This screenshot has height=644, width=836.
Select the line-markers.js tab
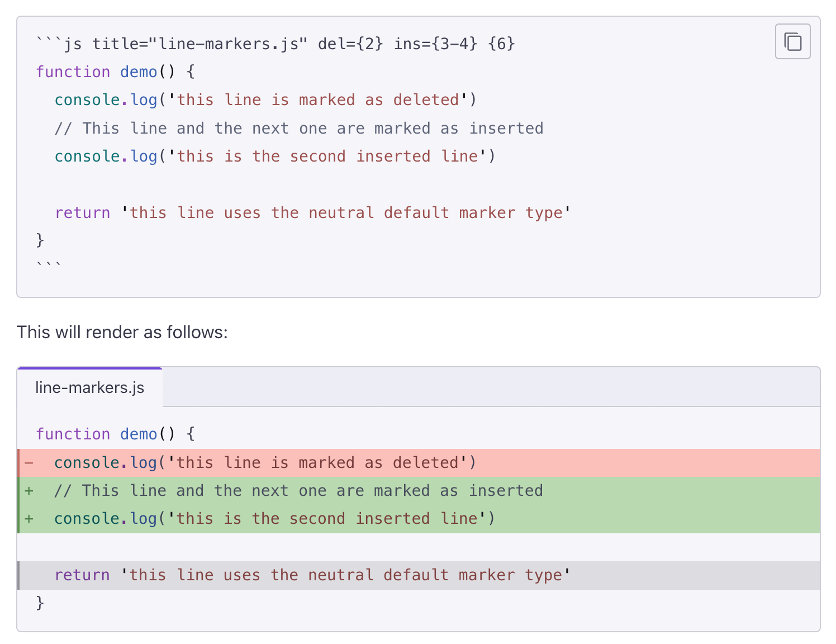(x=90, y=387)
